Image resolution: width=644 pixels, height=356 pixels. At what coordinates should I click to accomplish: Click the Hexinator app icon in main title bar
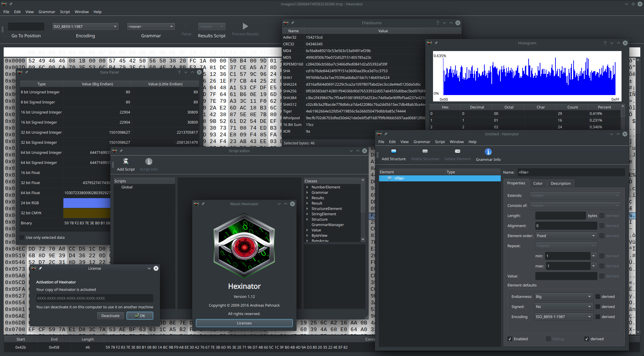(4, 4)
